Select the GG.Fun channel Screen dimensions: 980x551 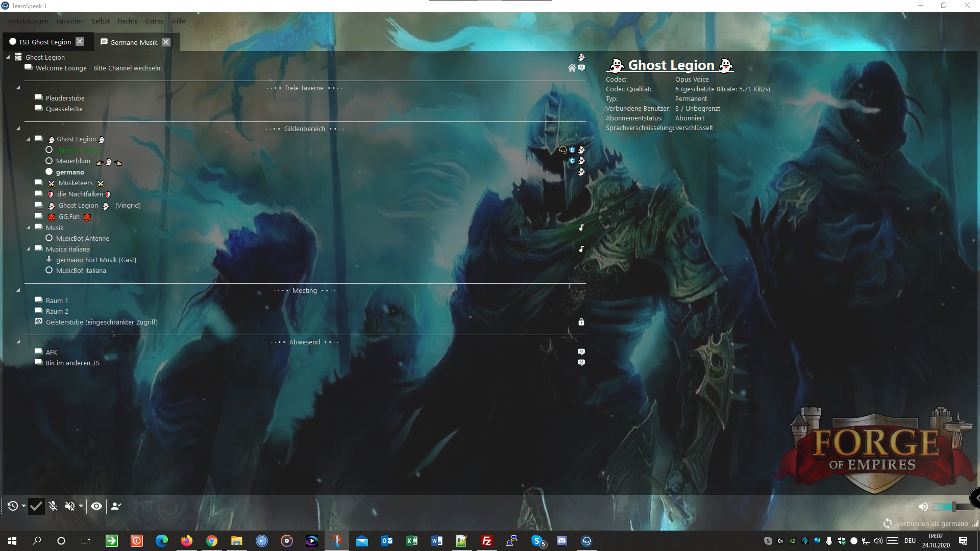[x=69, y=216]
